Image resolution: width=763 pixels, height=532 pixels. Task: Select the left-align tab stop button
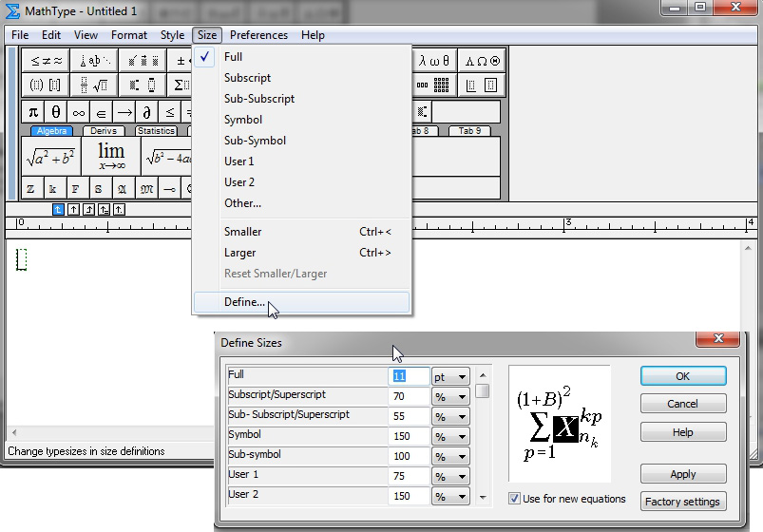point(58,210)
